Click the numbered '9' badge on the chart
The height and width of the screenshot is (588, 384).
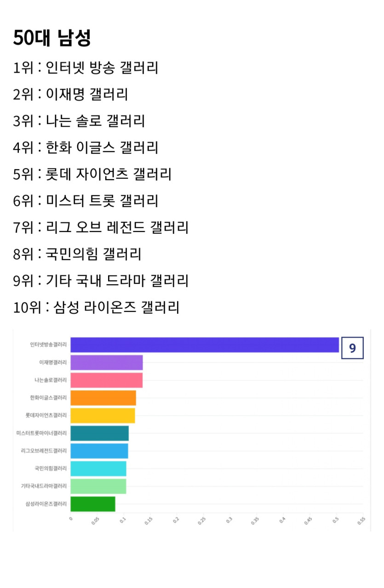pos(352,348)
